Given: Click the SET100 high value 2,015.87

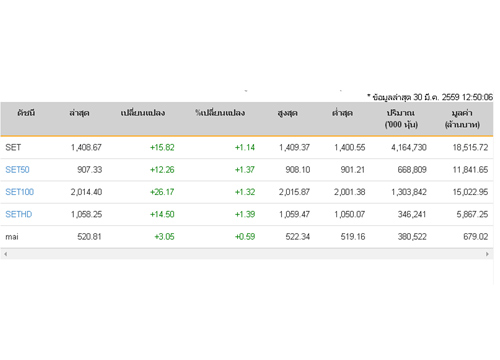Looking at the screenshot, I should [295, 192].
